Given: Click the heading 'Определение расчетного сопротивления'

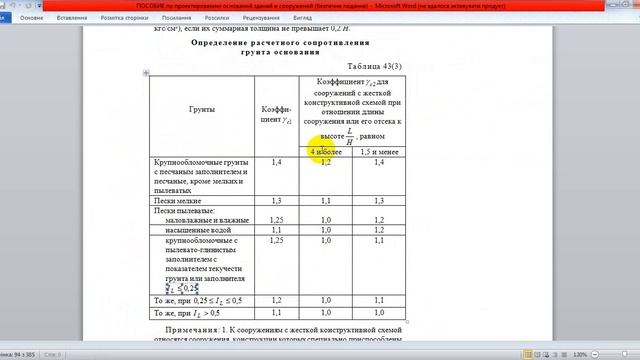Looking at the screenshot, I should (x=280, y=42).
